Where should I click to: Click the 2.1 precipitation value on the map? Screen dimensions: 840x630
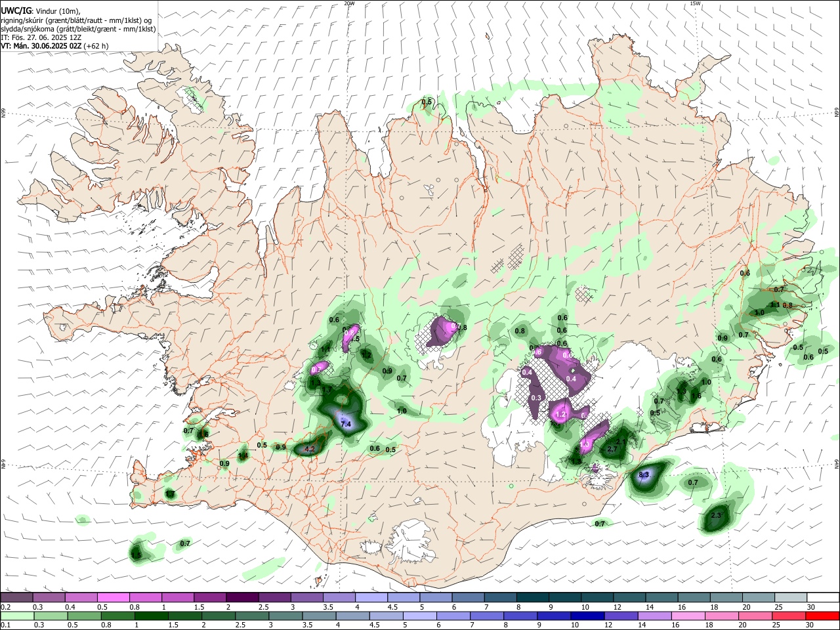[621, 442]
